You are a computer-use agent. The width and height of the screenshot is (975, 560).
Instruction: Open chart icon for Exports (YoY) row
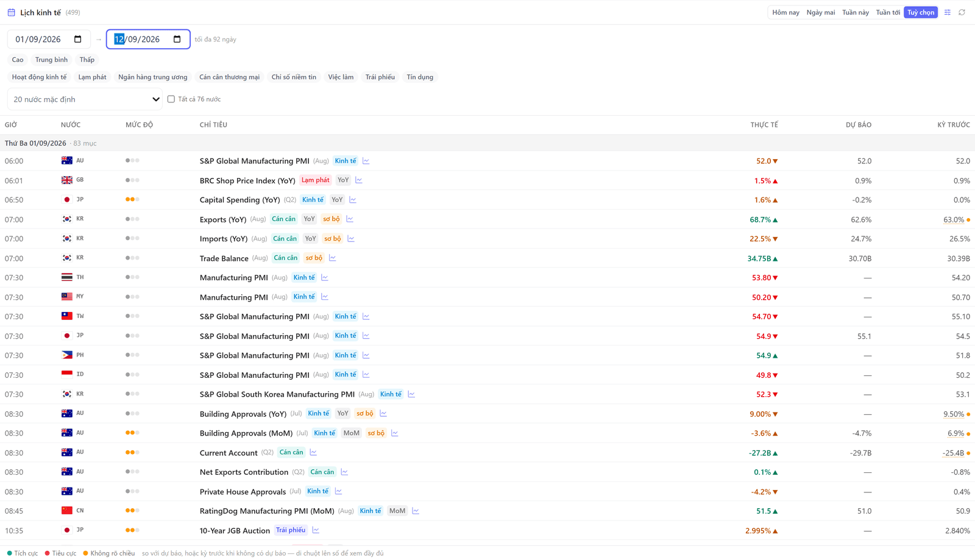point(350,219)
